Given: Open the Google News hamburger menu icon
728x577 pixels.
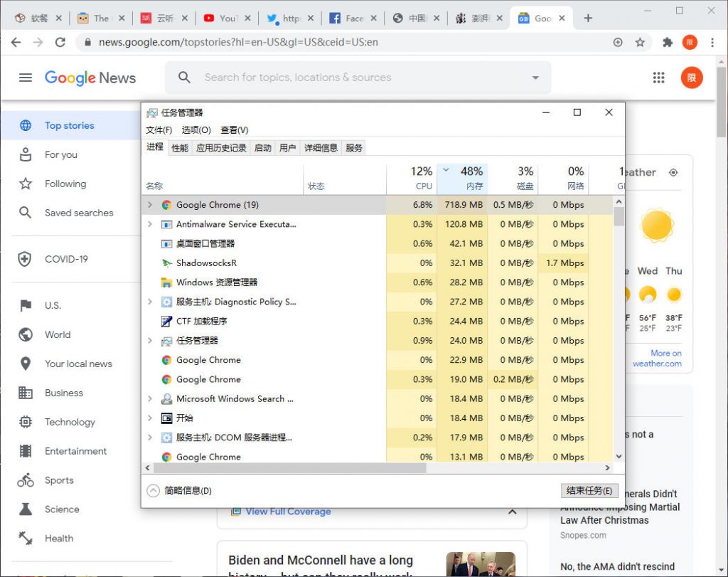Looking at the screenshot, I should pos(25,78).
